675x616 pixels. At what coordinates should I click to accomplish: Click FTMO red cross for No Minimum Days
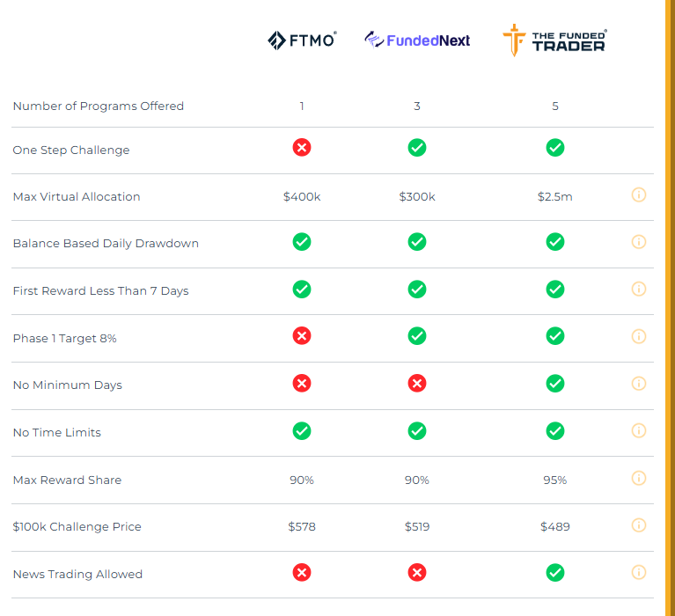[x=302, y=383]
